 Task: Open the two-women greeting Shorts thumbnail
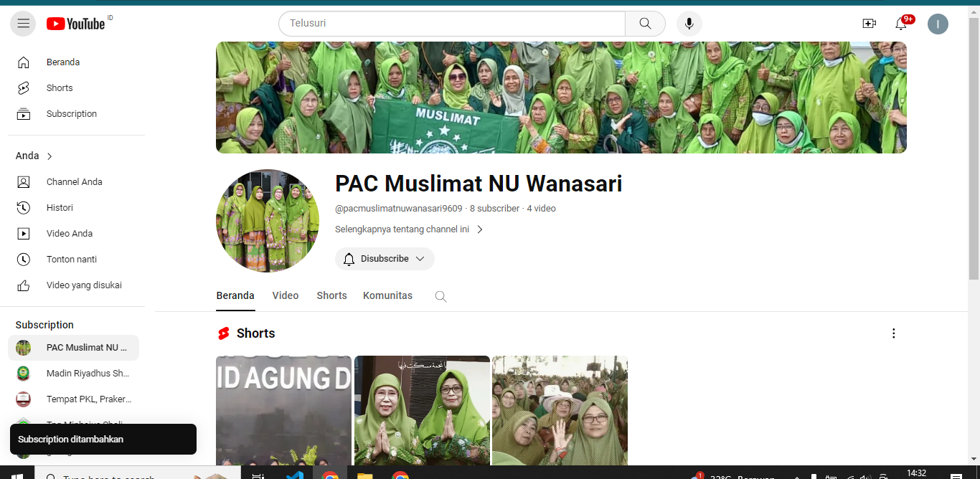422,410
